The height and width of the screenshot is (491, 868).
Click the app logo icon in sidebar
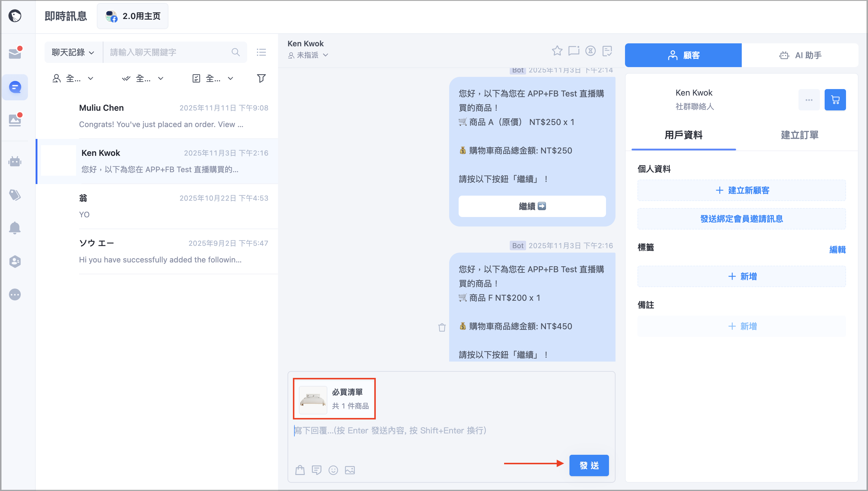pos(15,15)
